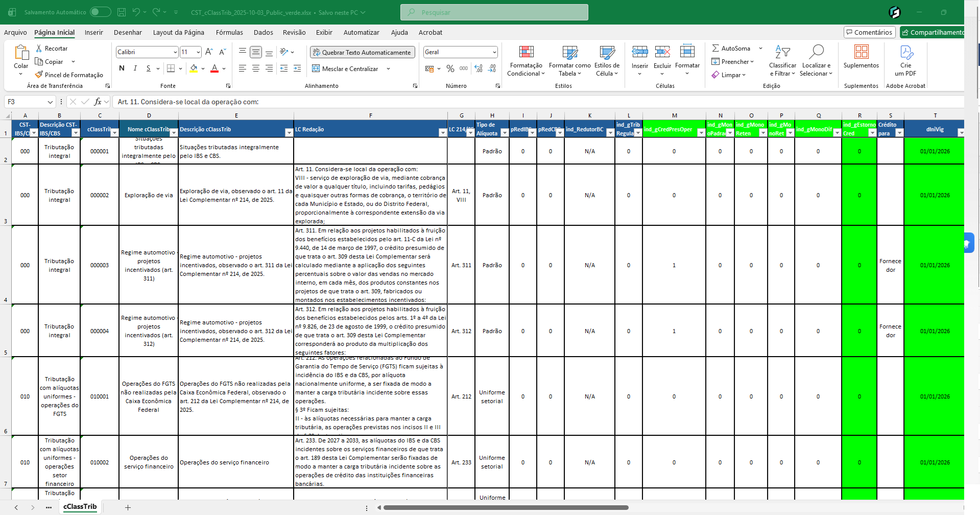
Task: Click the Pesquisar search box
Action: tap(494, 12)
